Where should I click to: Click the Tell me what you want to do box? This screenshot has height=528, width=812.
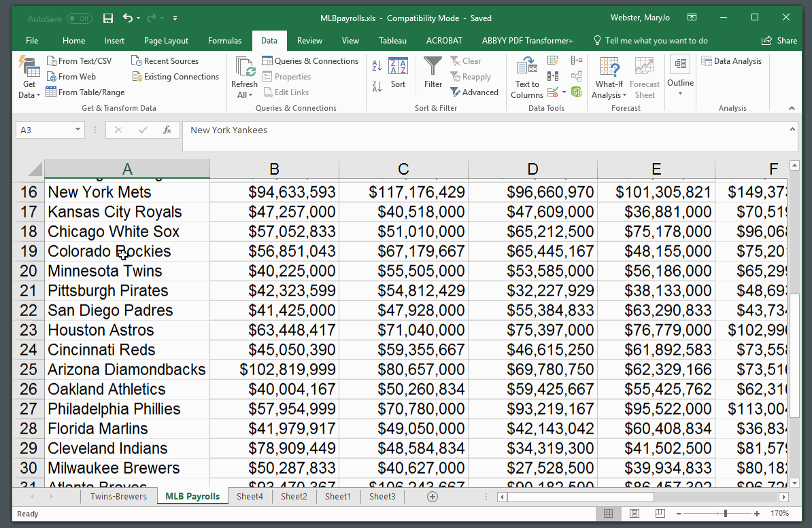pos(650,40)
